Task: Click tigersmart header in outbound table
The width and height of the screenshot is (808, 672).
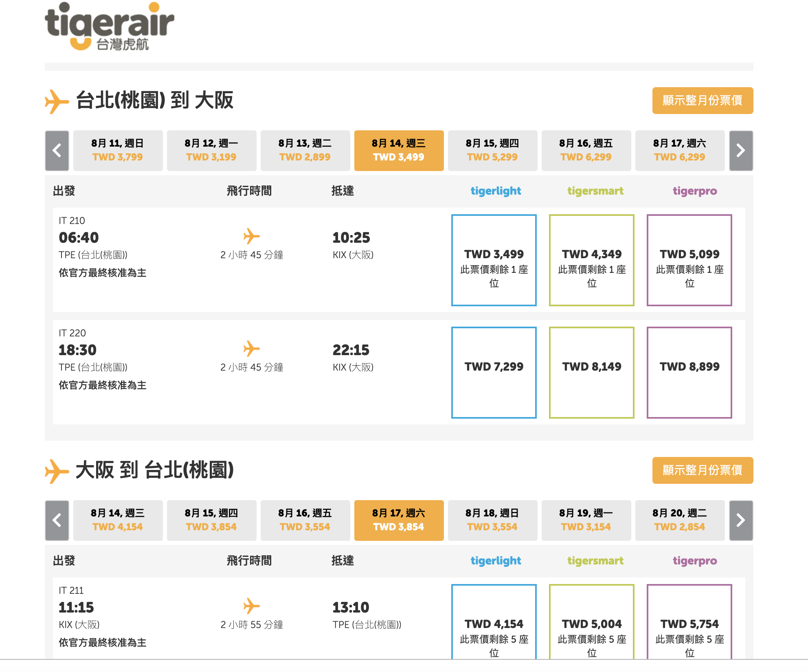Action: coord(595,191)
